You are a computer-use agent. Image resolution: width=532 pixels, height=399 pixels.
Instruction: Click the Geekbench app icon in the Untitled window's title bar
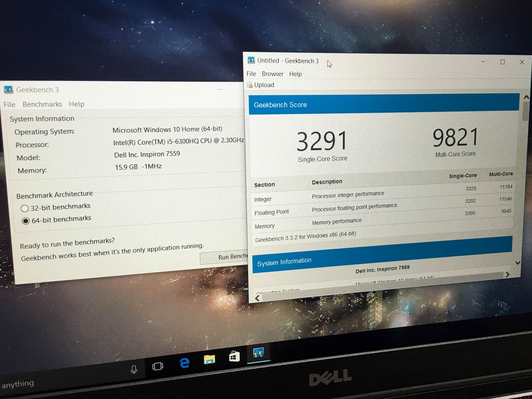pyautogui.click(x=251, y=60)
